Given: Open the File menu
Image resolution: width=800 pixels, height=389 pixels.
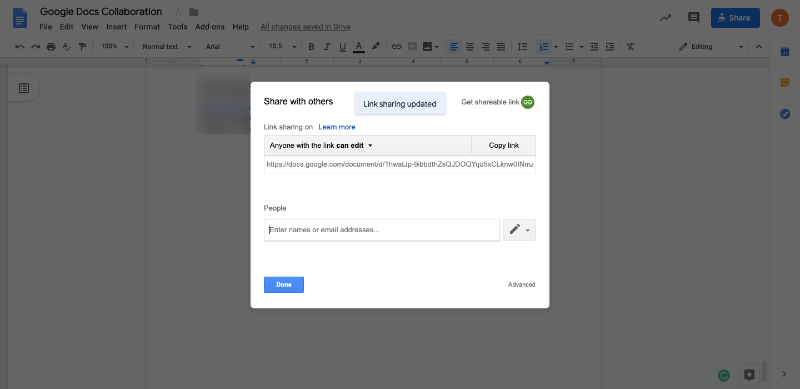Looking at the screenshot, I should tap(46, 27).
